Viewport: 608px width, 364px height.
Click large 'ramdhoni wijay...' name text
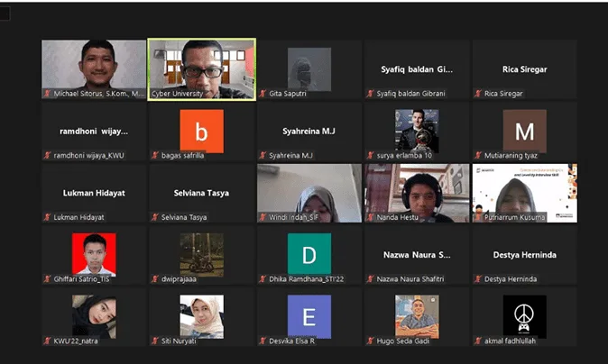(x=94, y=132)
